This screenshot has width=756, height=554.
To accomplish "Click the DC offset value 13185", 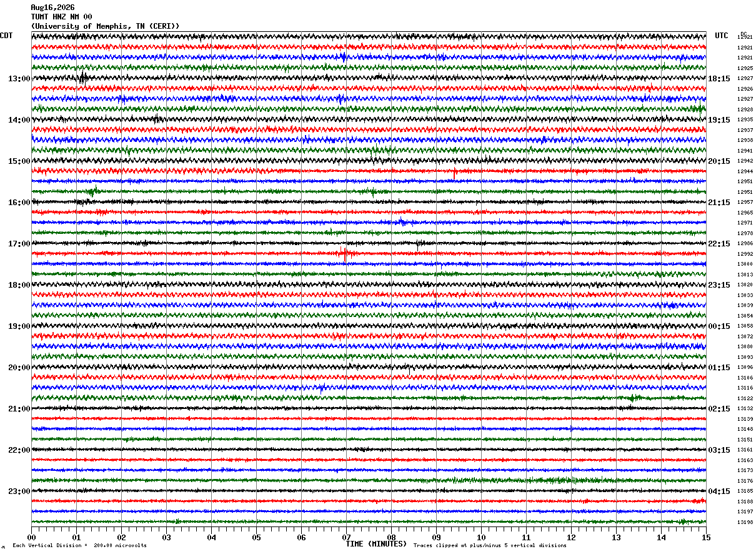I will point(745,491).
